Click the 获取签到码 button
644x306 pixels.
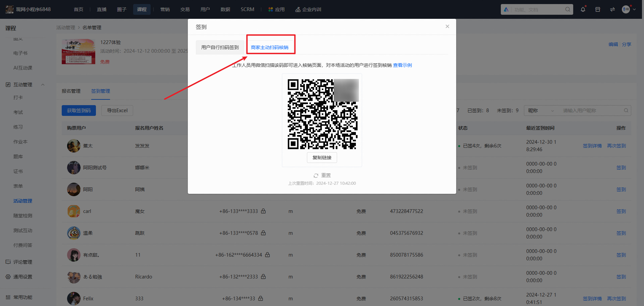pos(79,111)
